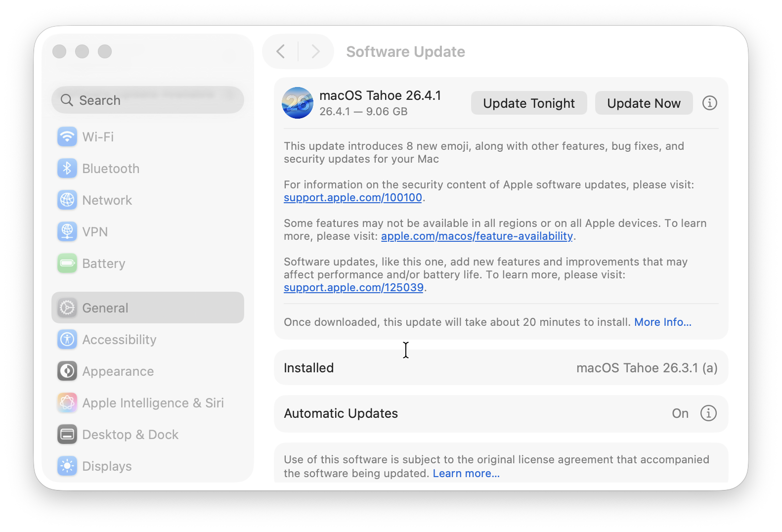The width and height of the screenshot is (782, 532).
Task: Click the More Info… link
Action: [x=663, y=322]
